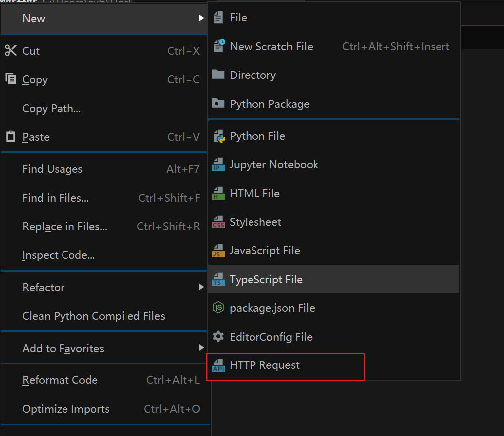The height and width of the screenshot is (436, 504).
Task: Click the Ctrl+X shortcut text
Action: (x=184, y=51)
